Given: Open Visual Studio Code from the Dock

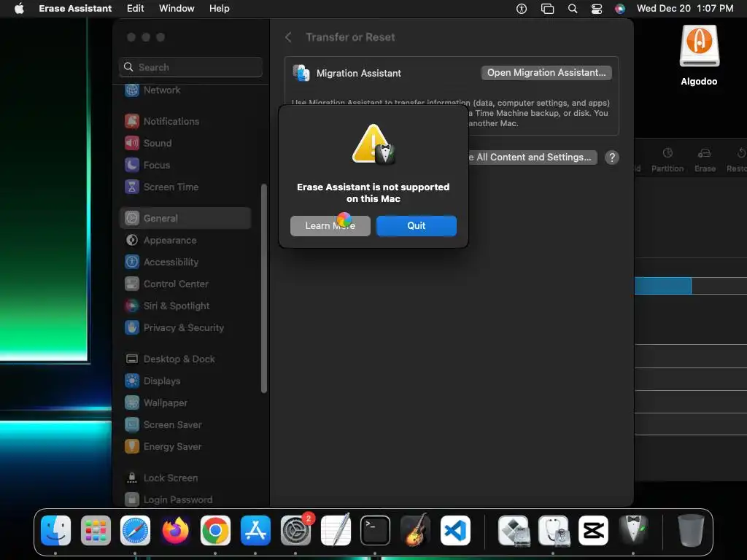Looking at the screenshot, I should click(455, 530).
